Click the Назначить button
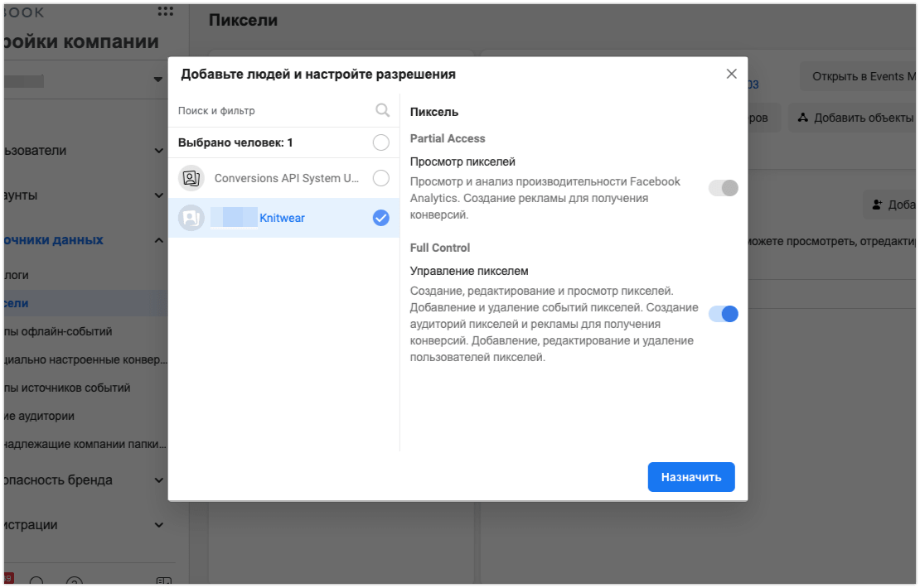This screenshot has height=588, width=920. click(690, 477)
